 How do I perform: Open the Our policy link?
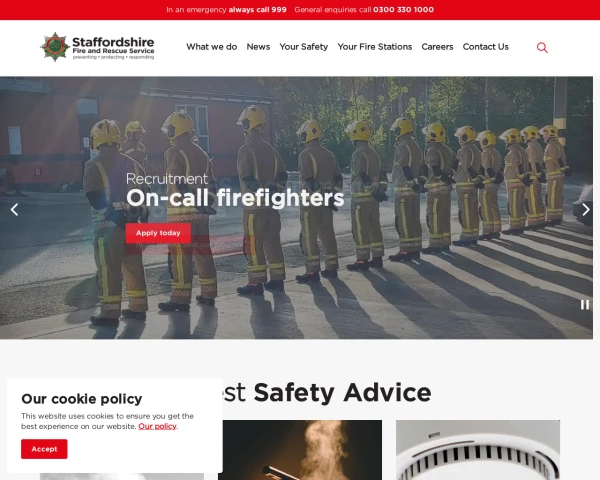point(157,426)
